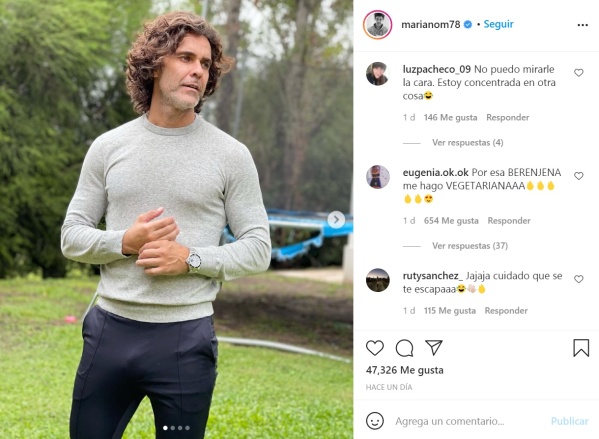Reply to rutysanchez_'s comment
Screen dimensions: 599x439
point(506,311)
